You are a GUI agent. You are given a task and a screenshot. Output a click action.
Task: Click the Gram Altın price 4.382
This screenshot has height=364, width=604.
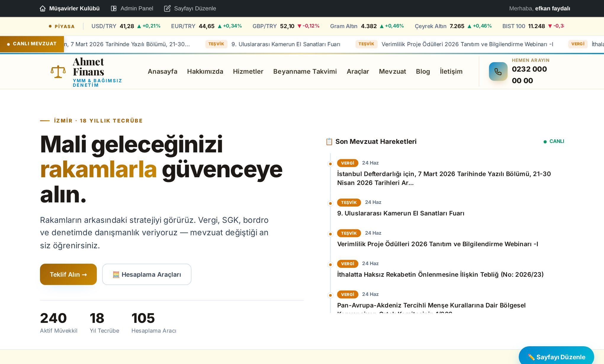pyautogui.click(x=369, y=26)
